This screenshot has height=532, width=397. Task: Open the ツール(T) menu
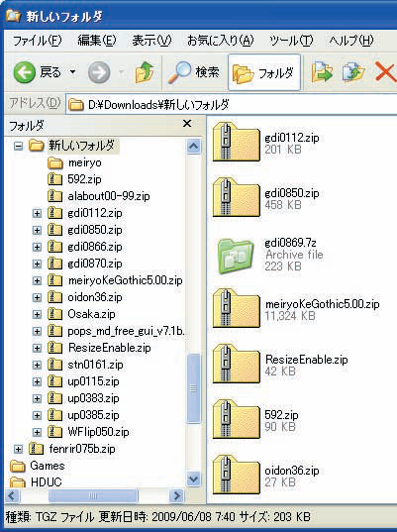pyautogui.click(x=291, y=41)
